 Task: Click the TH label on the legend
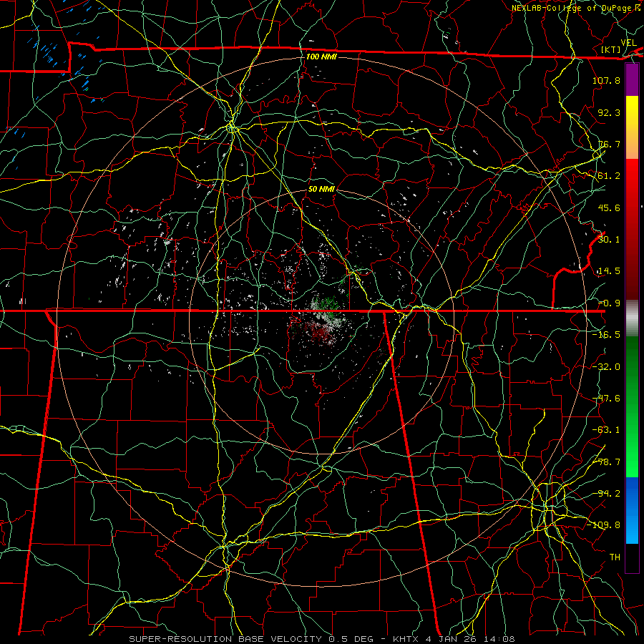pos(615,557)
